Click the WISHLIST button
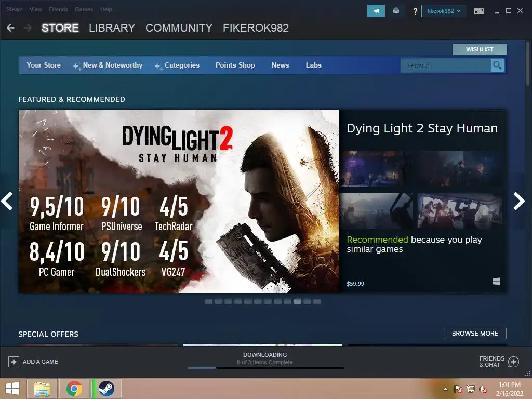 coord(480,49)
